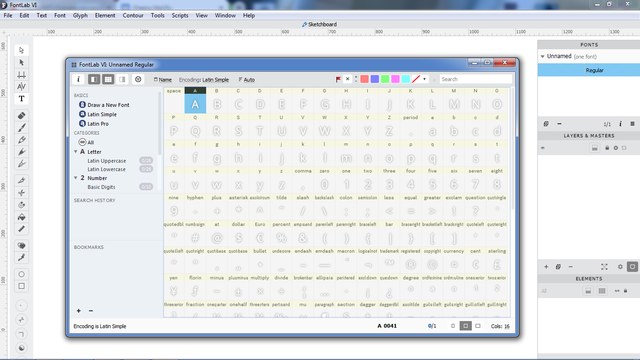The width and height of the screenshot is (640, 360).
Task: Toggle the Name caption option
Action: [162, 80]
